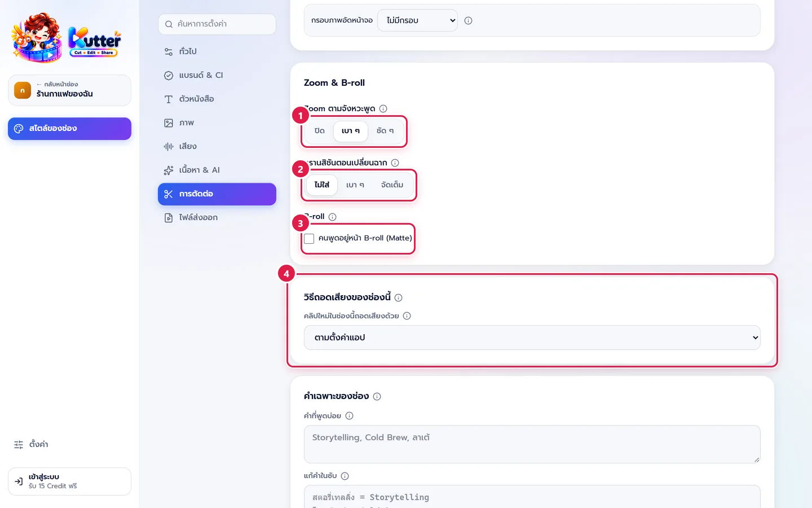Screen dimensions: 812x508
Task: Select the เสียง section
Action: tap(217, 146)
